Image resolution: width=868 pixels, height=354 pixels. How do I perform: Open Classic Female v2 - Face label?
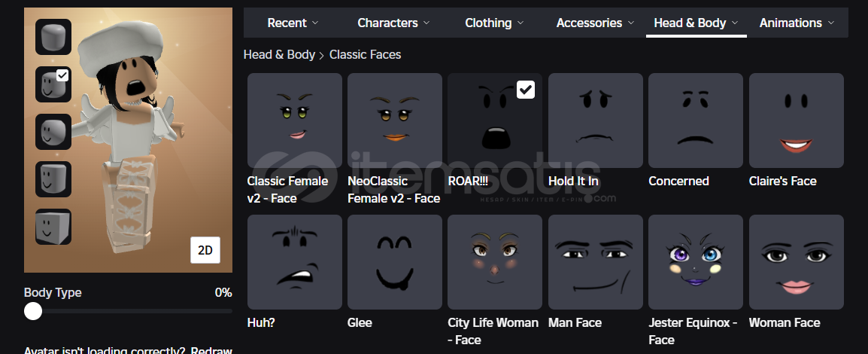287,190
